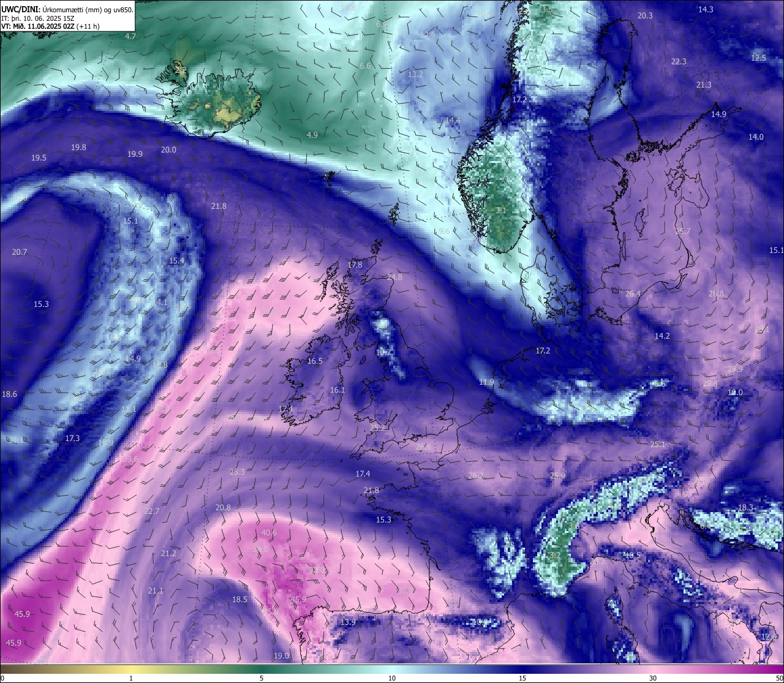Click the 16.1 value over Ireland
This screenshot has height=683, width=784.
[337, 390]
